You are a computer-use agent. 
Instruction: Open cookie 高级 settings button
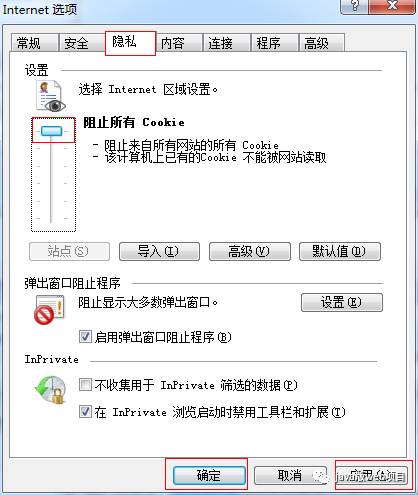click(x=250, y=251)
